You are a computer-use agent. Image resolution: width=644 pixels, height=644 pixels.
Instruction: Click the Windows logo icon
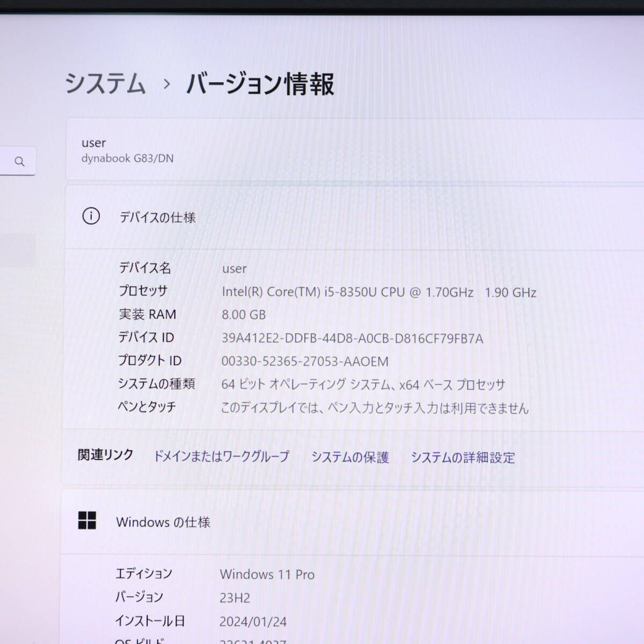point(87,520)
